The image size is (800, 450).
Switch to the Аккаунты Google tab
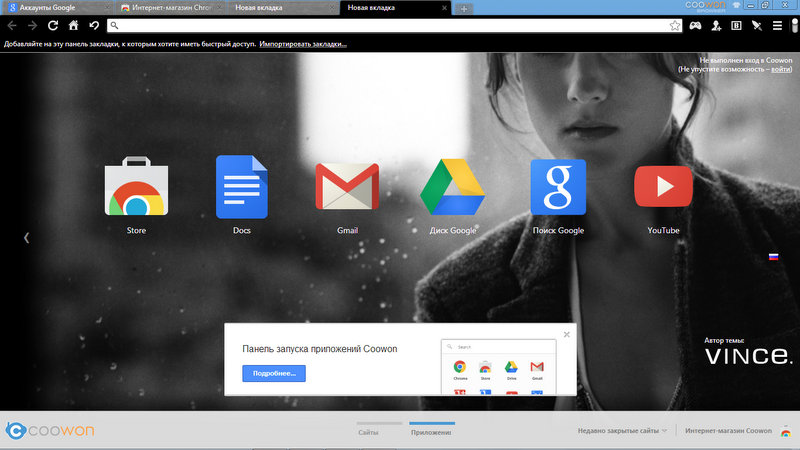point(56,8)
